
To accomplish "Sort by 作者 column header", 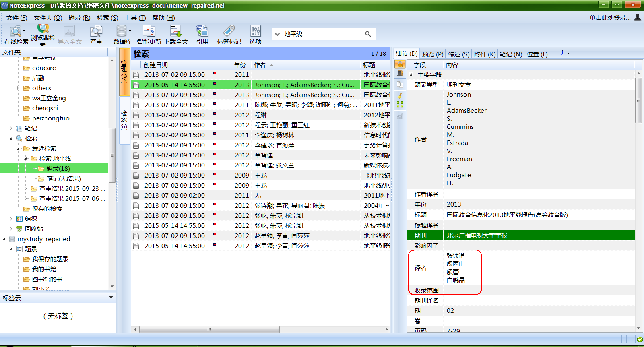I will click(x=305, y=65).
